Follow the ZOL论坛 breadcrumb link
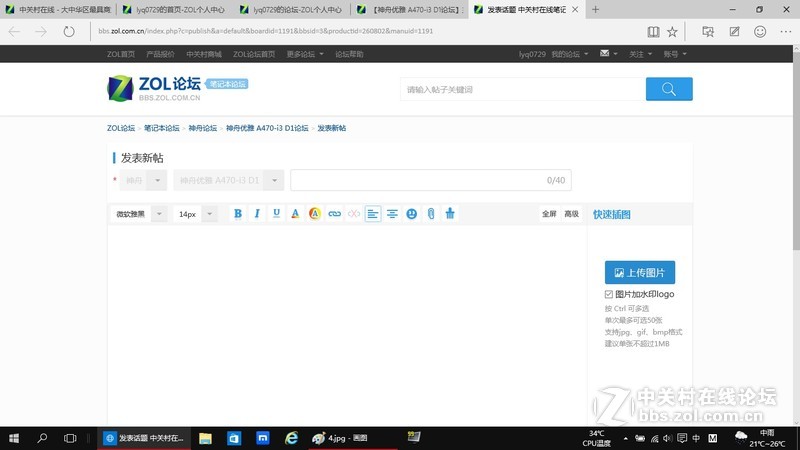The height and width of the screenshot is (450, 800). [x=121, y=128]
